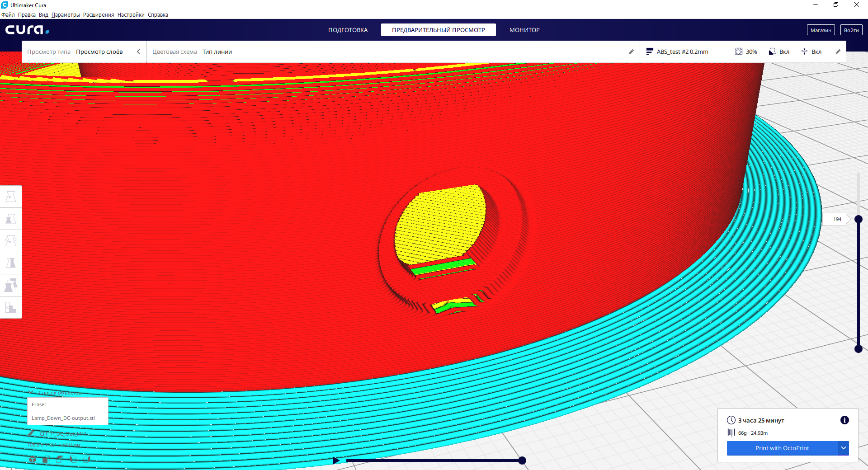Click the pencil icon in print settings panel

tap(838, 52)
